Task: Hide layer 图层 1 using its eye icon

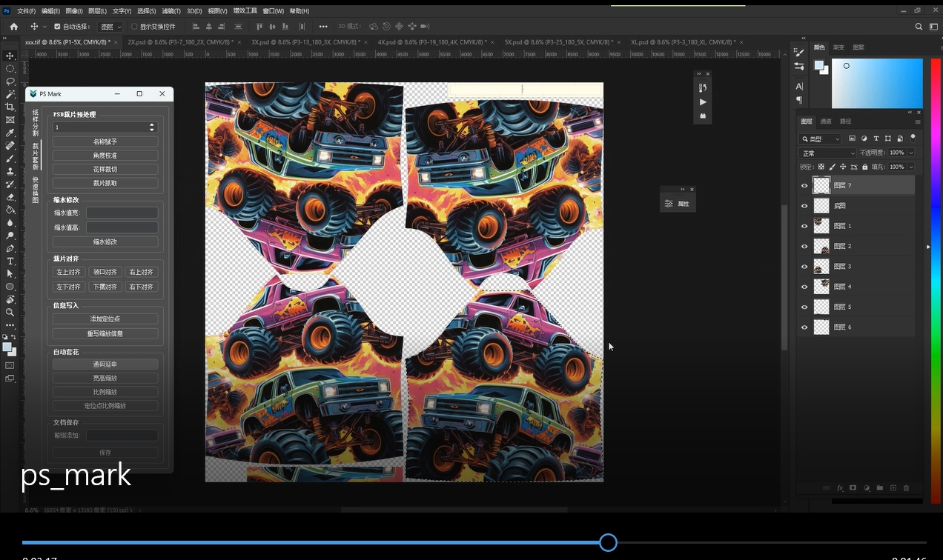Action: [804, 226]
